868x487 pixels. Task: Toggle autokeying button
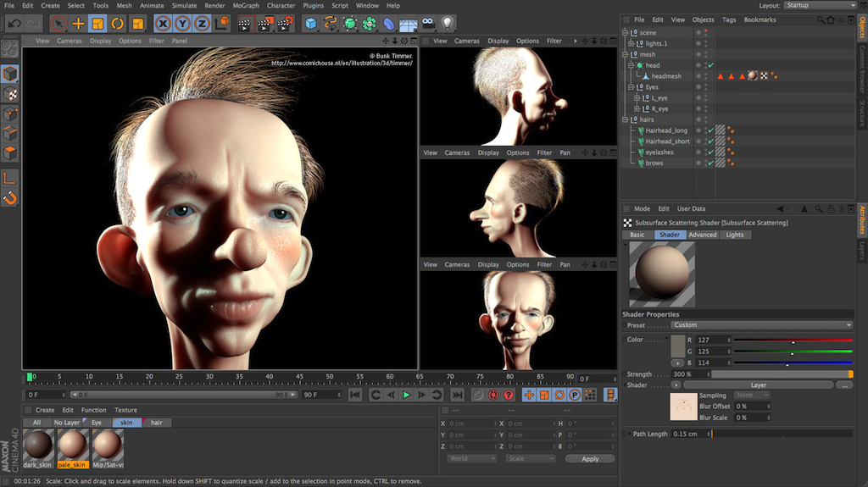pos(492,395)
